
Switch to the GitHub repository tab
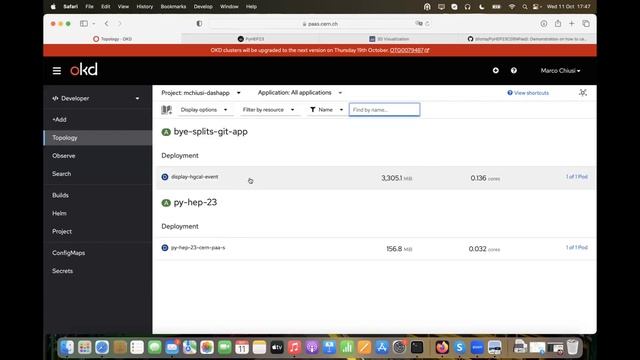(x=527, y=39)
